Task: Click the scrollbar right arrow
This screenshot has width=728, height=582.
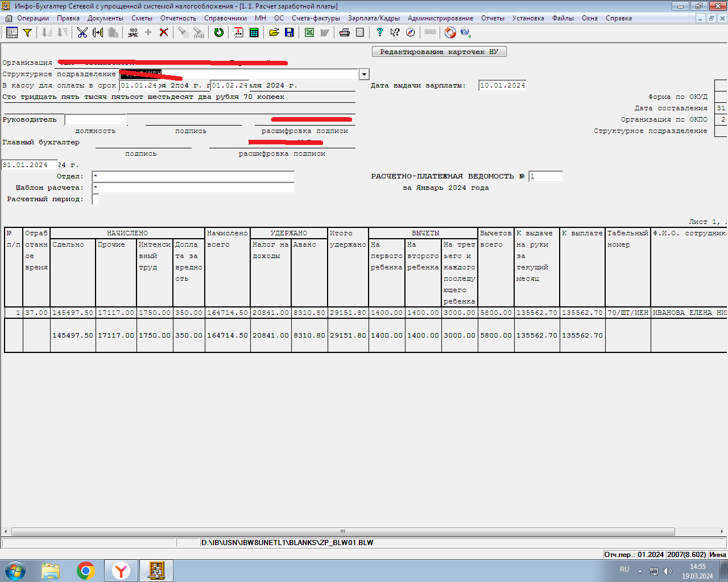Action: point(723,532)
